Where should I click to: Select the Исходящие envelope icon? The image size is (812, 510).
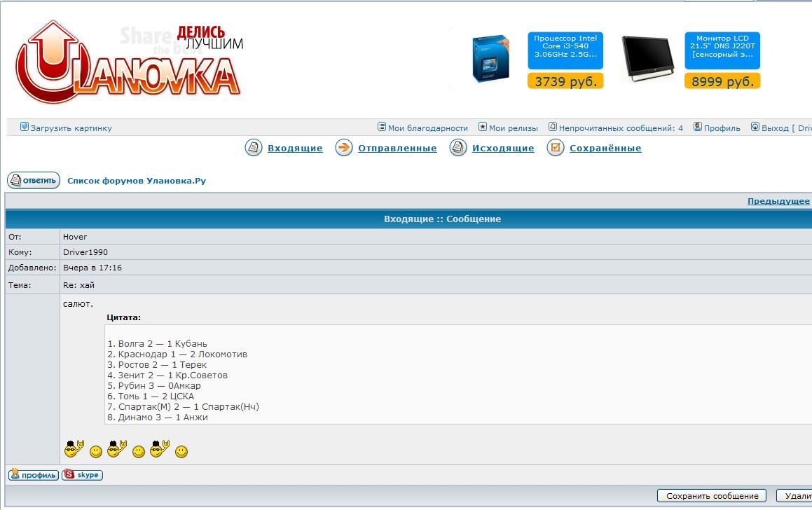click(x=457, y=148)
